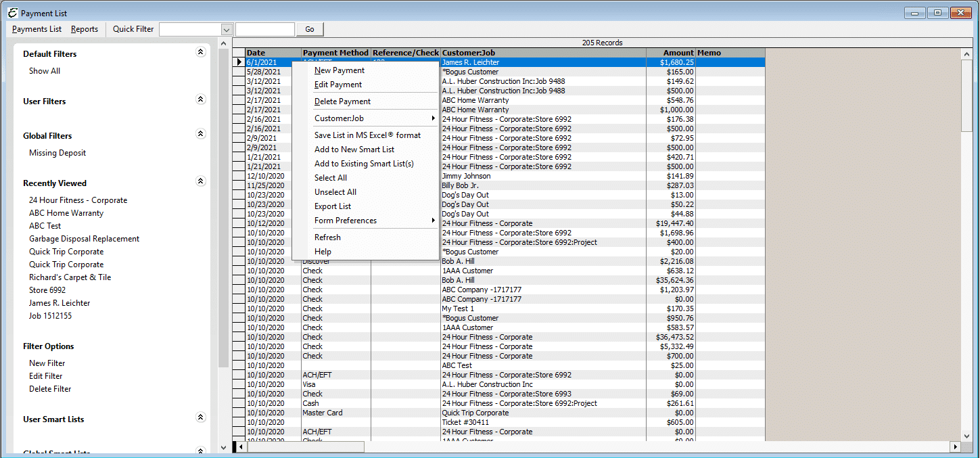Click Edit Filter under Filter Options

[x=45, y=376]
